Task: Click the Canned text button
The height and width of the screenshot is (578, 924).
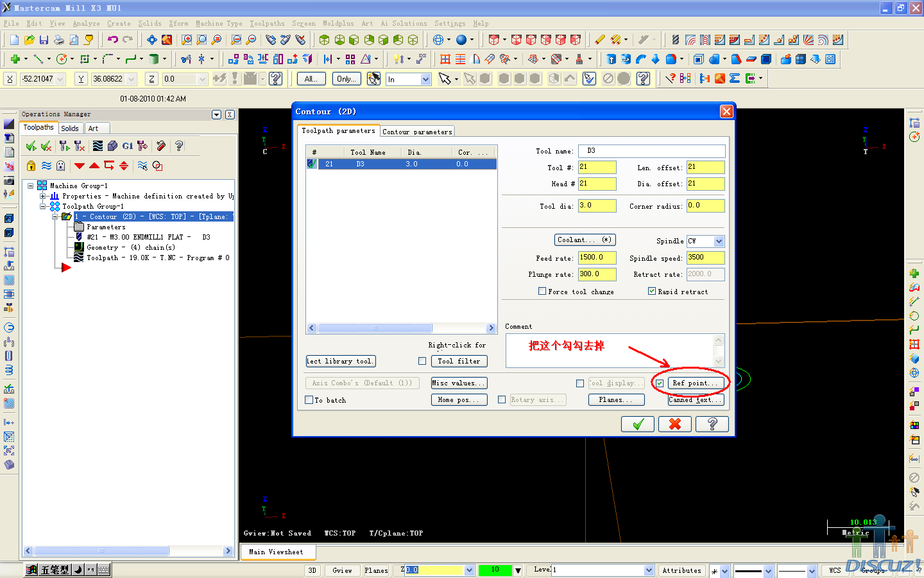Action: tap(696, 400)
